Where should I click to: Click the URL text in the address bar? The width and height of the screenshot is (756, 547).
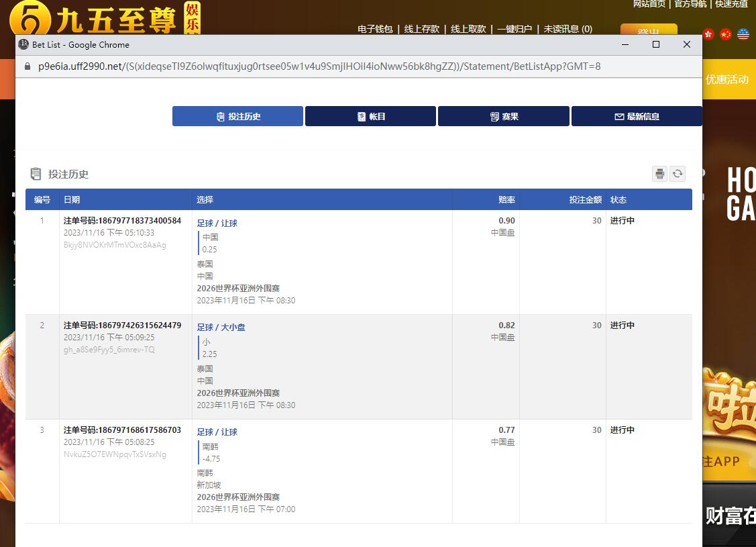(319, 66)
